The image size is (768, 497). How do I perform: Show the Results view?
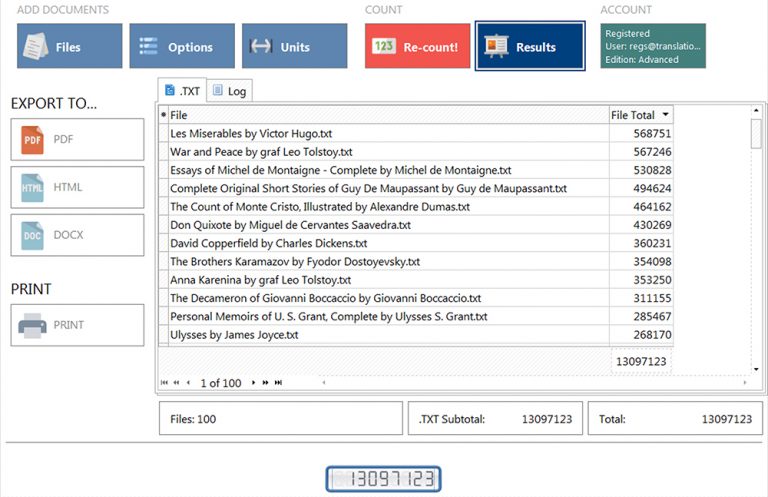coord(530,46)
